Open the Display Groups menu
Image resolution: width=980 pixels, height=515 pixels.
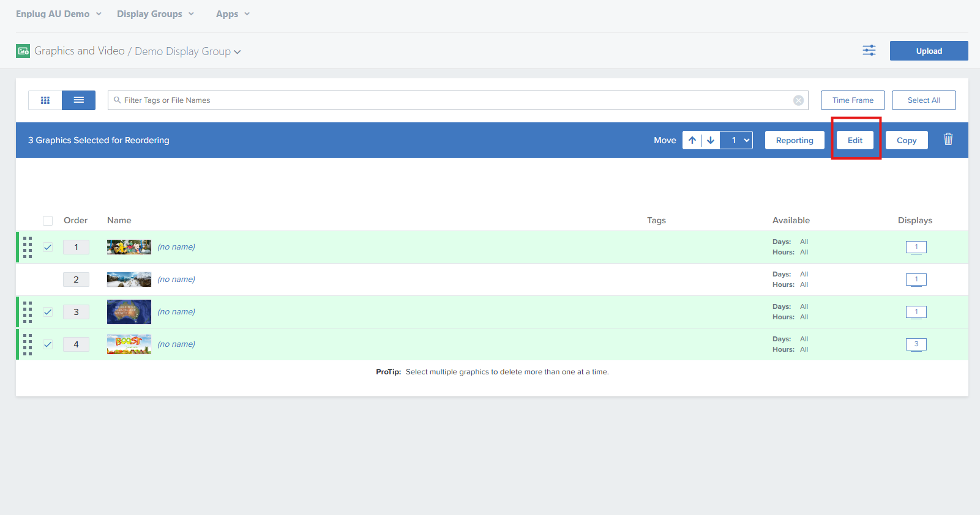point(155,14)
